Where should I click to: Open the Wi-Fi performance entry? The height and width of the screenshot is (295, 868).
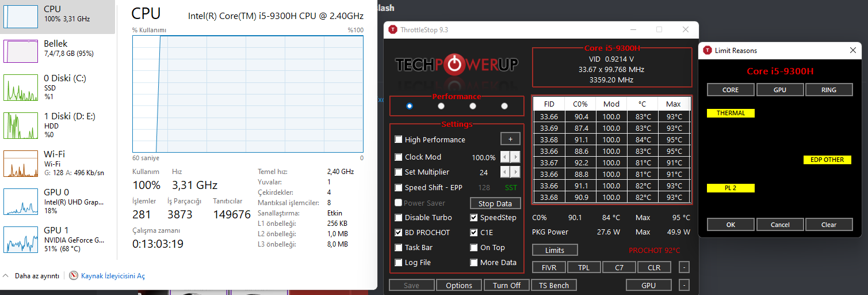[58, 163]
